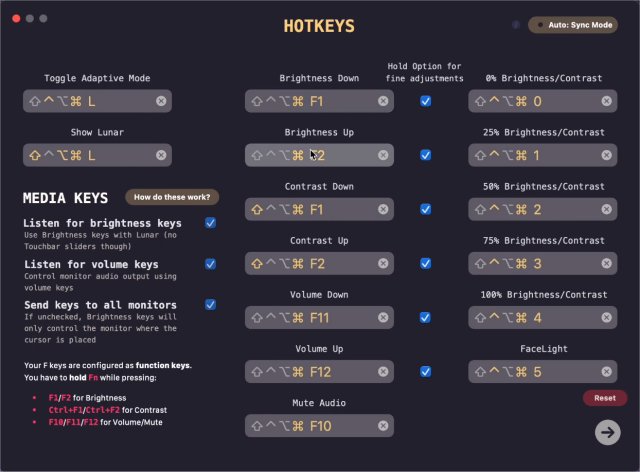Click the next arrow circle icon

coord(607,432)
